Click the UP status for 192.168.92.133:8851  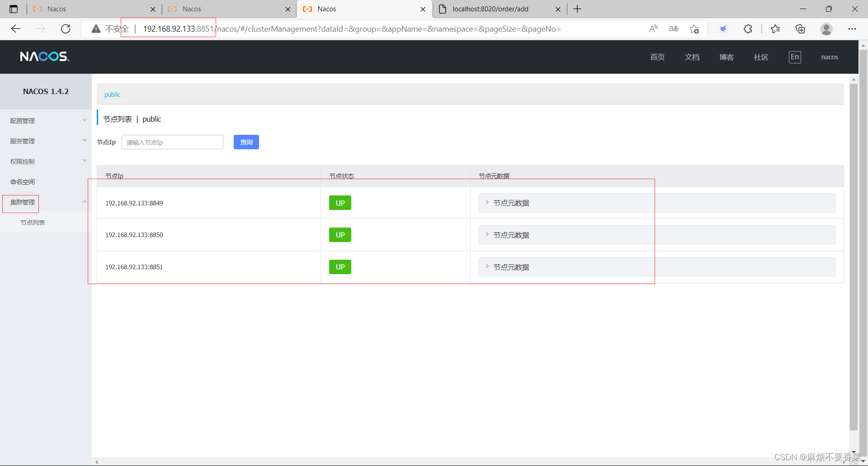click(x=340, y=267)
